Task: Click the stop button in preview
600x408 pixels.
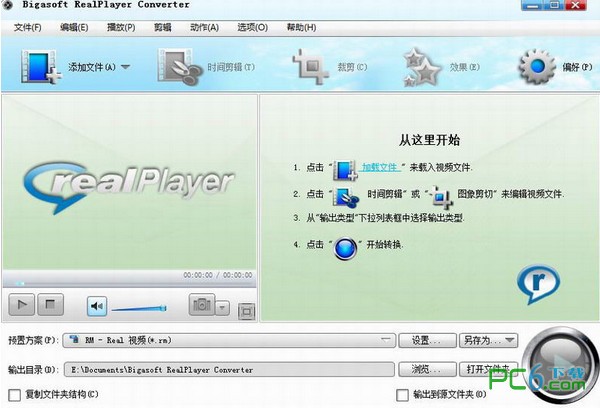Action: 50,305
